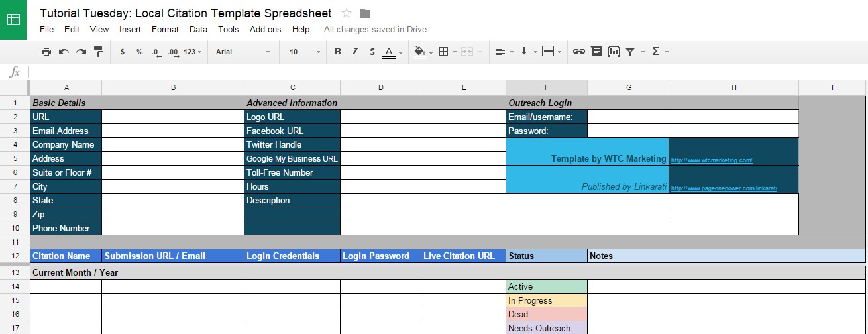Open the filter views dropdown arrow
Screen dimensions: 868x334
coord(643,52)
